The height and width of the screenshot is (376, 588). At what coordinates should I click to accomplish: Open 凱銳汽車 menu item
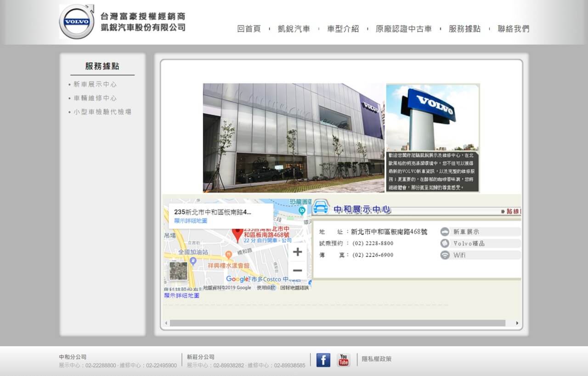[x=294, y=28]
